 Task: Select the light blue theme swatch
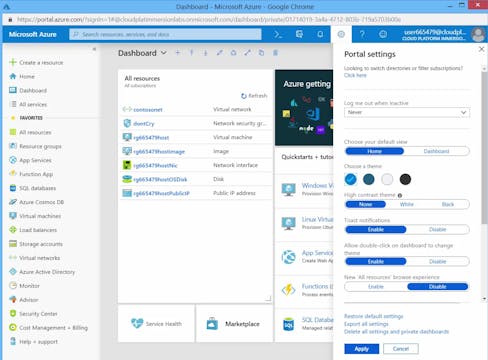[x=350, y=179]
